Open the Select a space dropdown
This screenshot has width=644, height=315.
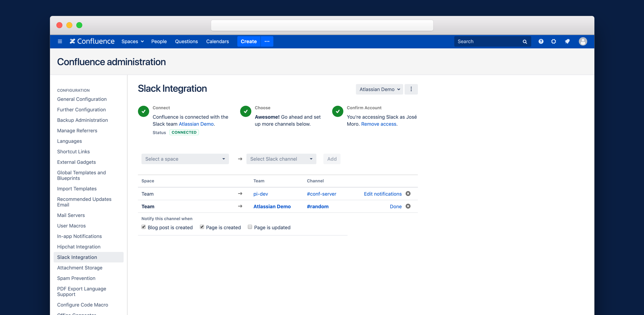coord(185,159)
